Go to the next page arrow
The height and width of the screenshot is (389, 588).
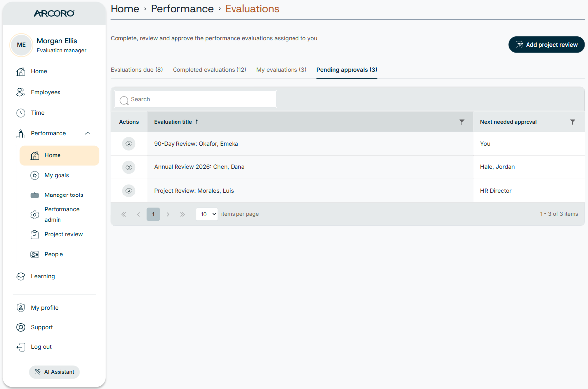coord(168,214)
